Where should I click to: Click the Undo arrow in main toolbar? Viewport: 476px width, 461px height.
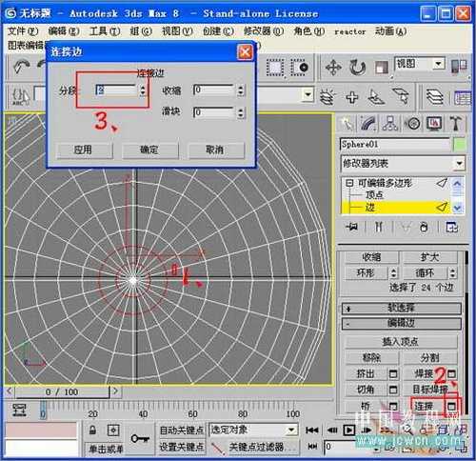click(x=22, y=67)
